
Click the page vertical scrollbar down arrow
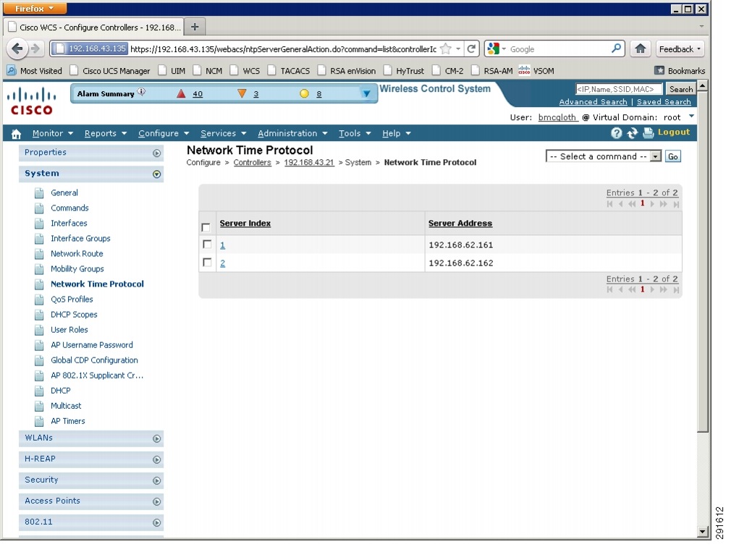(702, 532)
